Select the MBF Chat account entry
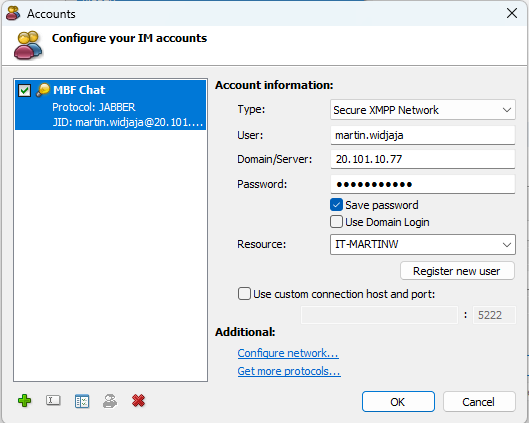Viewport: 529px width, 423px height. 111,105
